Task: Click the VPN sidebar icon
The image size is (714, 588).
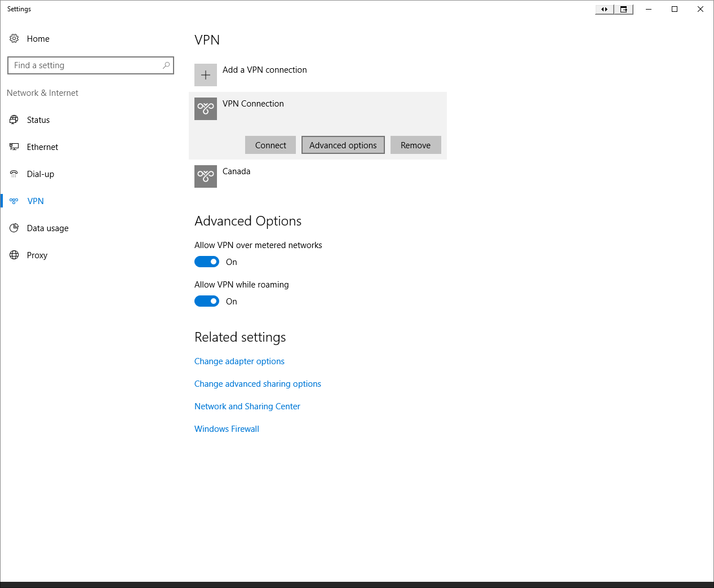Action: (14, 201)
